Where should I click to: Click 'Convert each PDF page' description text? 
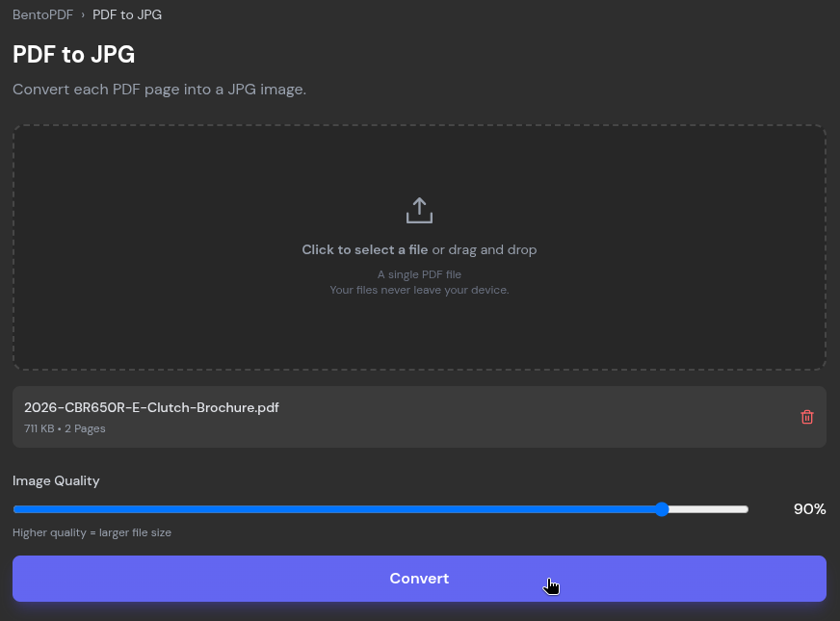pyautogui.click(x=160, y=90)
